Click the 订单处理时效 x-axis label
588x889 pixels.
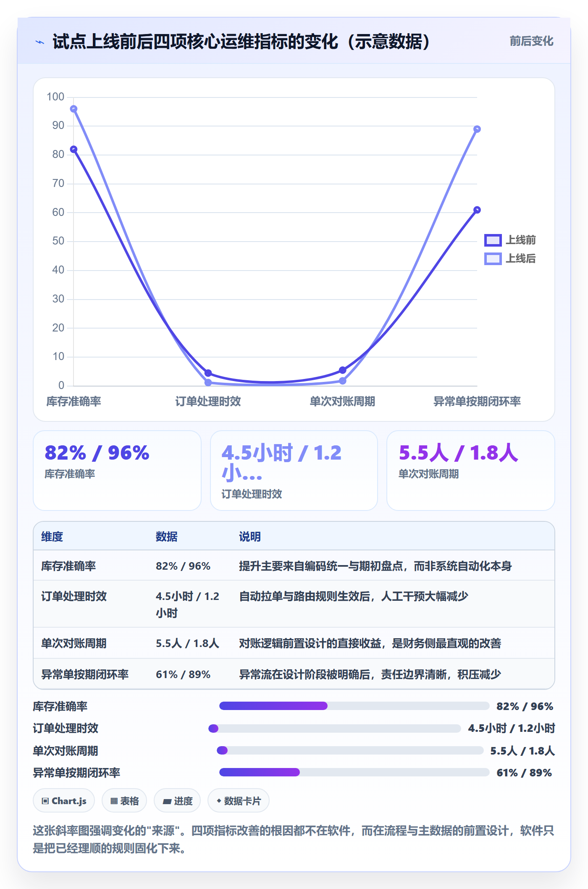(208, 402)
